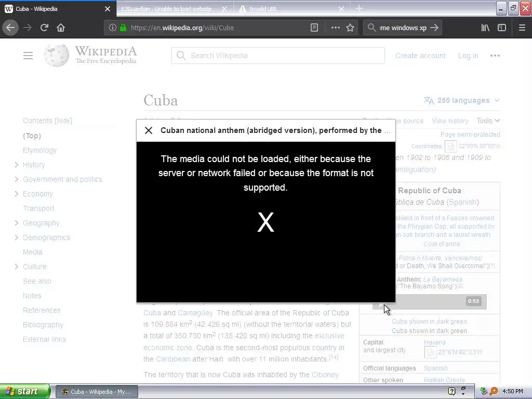Go back with the browser back arrow

(x=10, y=28)
